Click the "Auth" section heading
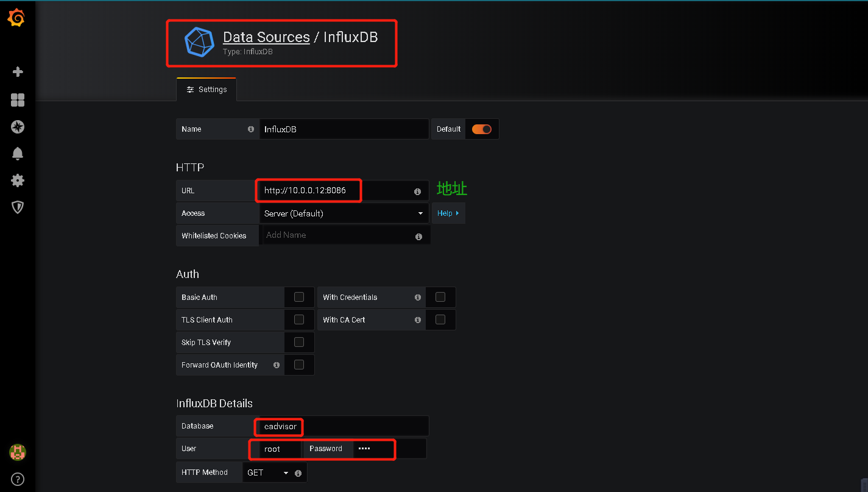 pos(188,274)
